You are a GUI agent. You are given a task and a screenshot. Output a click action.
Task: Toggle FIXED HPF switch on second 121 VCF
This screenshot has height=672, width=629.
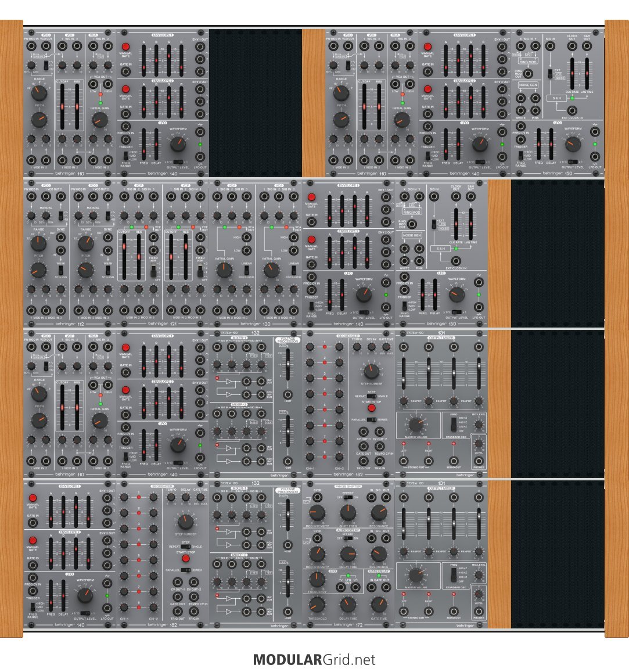click(x=200, y=271)
